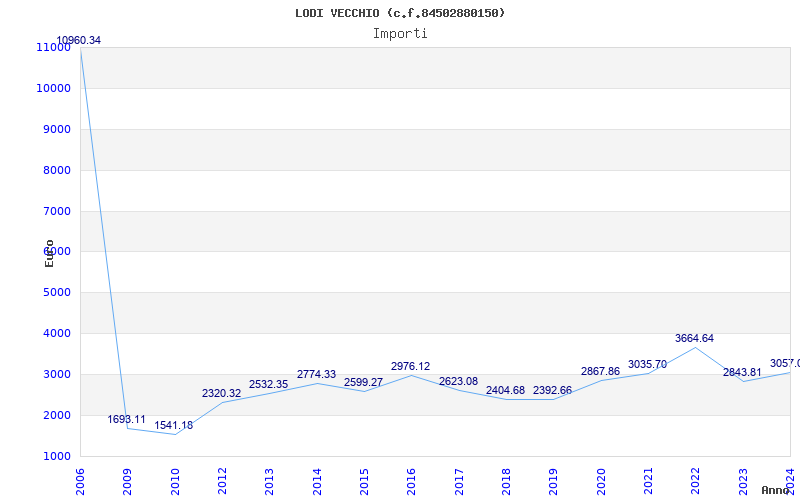The height and width of the screenshot is (500, 800).
Task: Select the 1000 y-axis tick
Action: coord(56,456)
